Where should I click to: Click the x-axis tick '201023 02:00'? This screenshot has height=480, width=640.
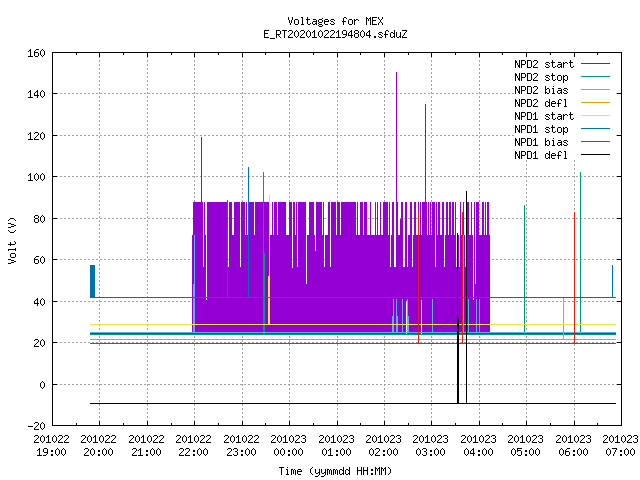pos(384,446)
